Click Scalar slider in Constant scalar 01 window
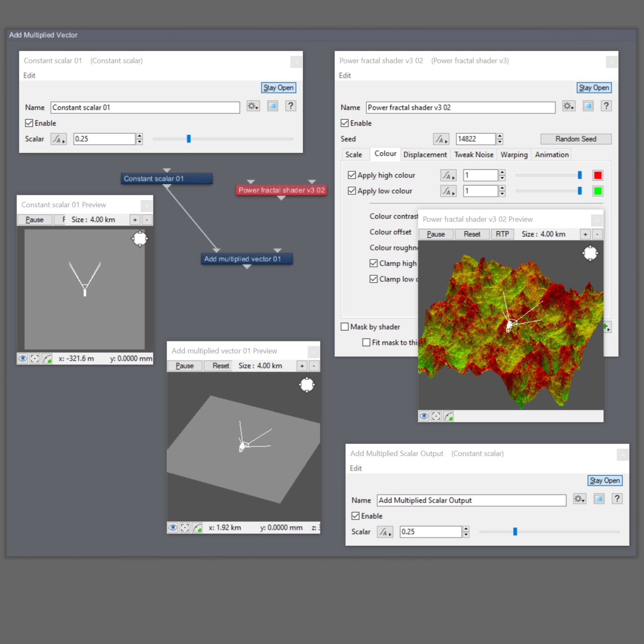The width and height of the screenshot is (644, 644). pyautogui.click(x=223, y=139)
